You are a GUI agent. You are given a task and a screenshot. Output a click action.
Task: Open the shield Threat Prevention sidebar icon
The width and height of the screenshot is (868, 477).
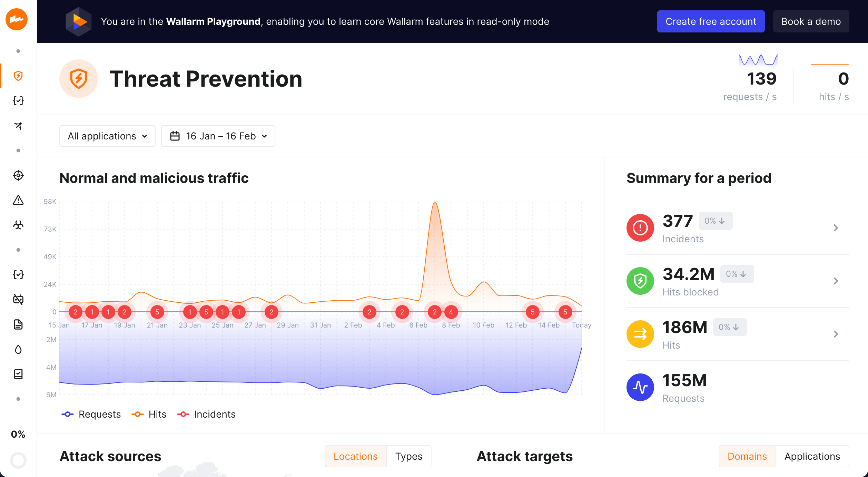pyautogui.click(x=18, y=76)
